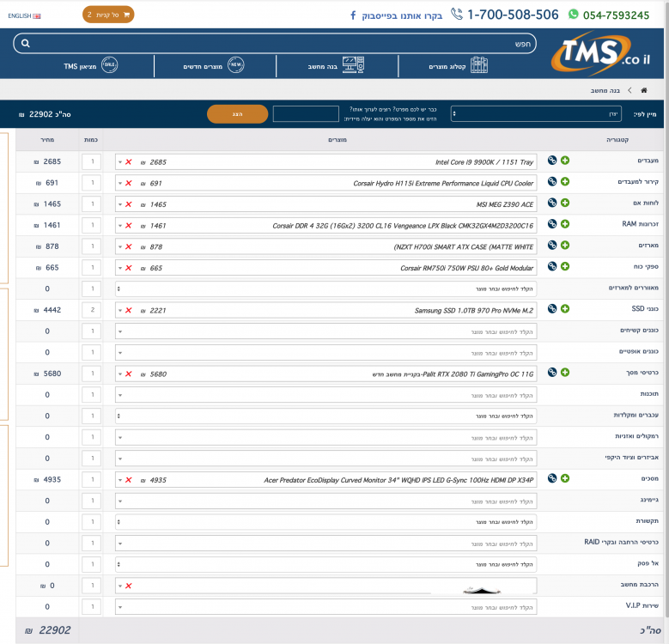The width and height of the screenshot is (669, 644).
Task: Click price 5680 in graphics card row
Action: point(48,374)
